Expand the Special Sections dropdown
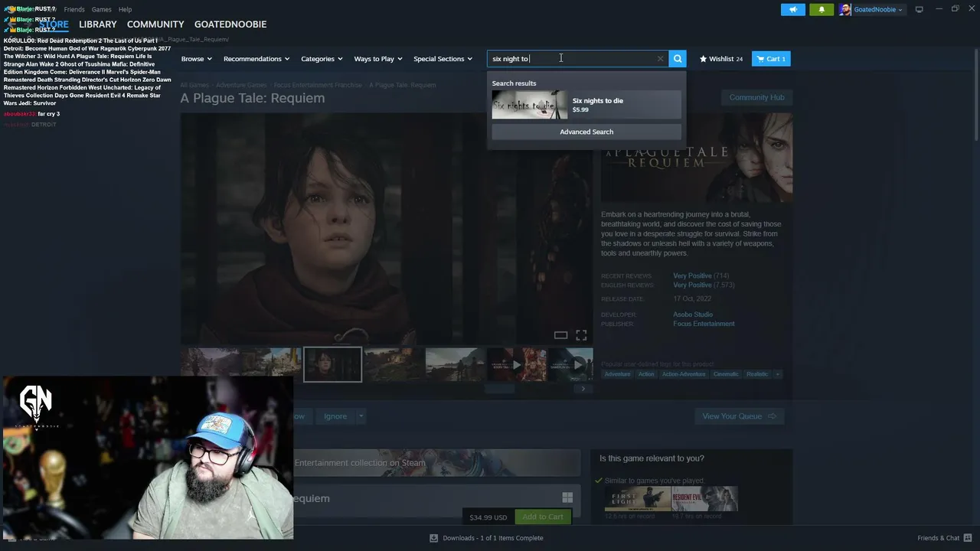Image resolution: width=980 pixels, height=551 pixels. coord(443,59)
